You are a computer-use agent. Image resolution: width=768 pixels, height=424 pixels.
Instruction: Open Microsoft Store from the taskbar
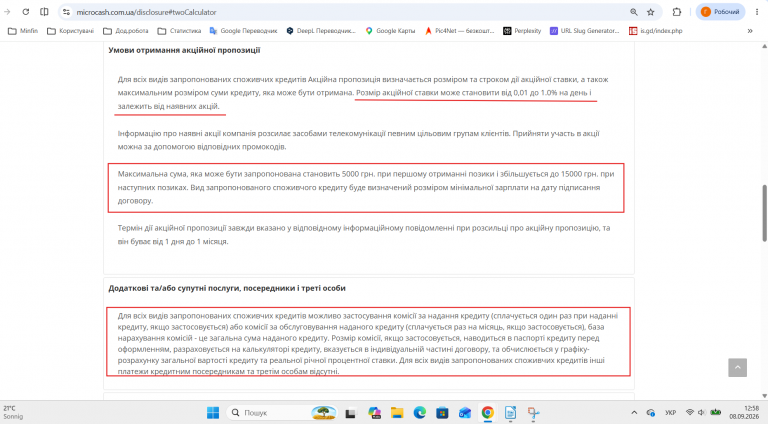tap(442, 413)
